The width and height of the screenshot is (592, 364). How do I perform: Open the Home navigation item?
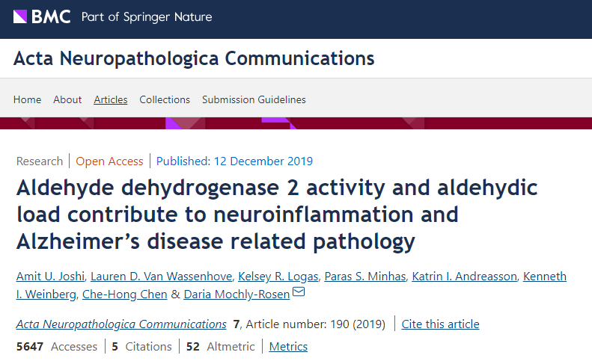tap(27, 99)
